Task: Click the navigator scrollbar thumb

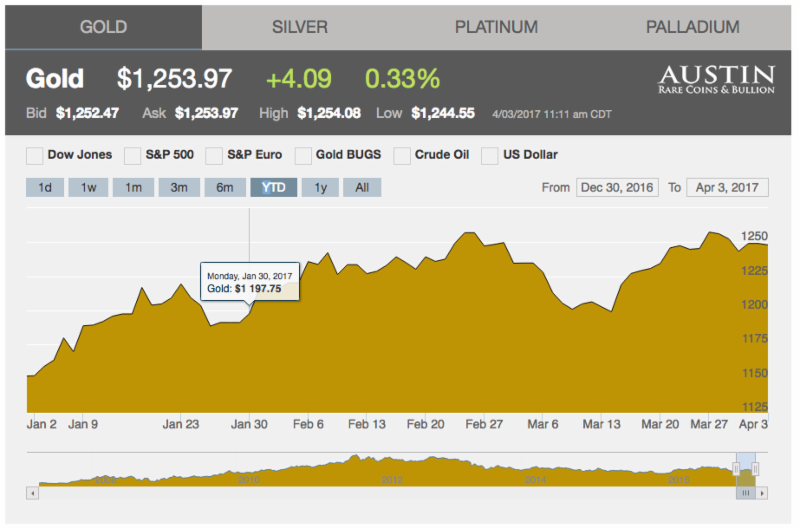Action: [746, 493]
